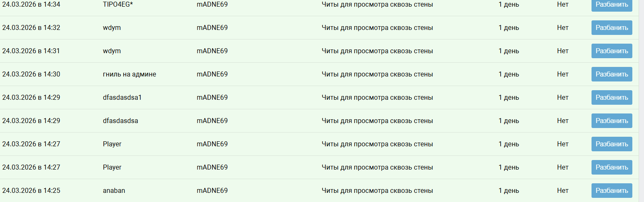Click Разбанить in the dfasdasdsa1 row
Image resolution: width=644 pixels, height=202 pixels.
(x=612, y=98)
